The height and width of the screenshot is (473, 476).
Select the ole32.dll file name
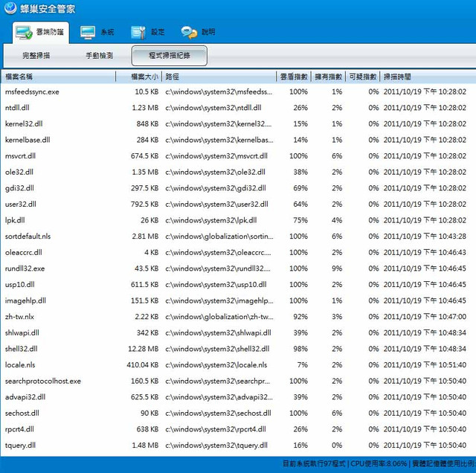[x=19, y=172]
